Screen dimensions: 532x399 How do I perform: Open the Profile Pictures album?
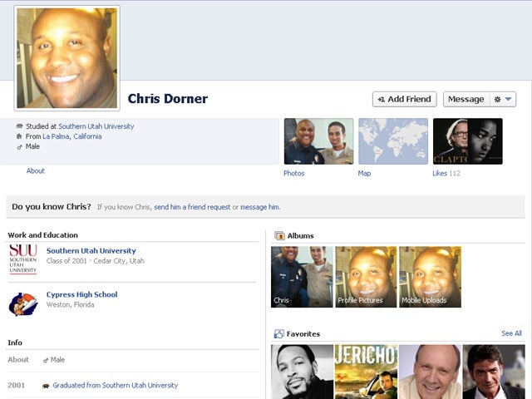(x=366, y=277)
